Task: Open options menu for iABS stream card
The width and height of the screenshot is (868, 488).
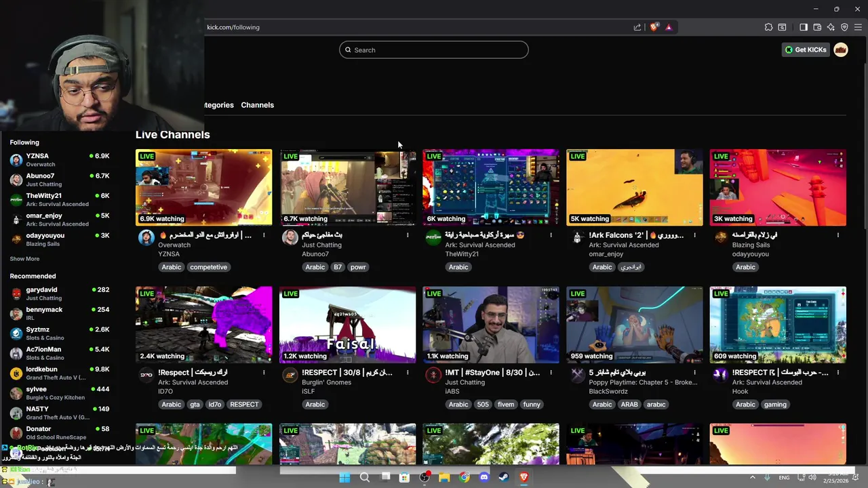Action: [x=551, y=372]
